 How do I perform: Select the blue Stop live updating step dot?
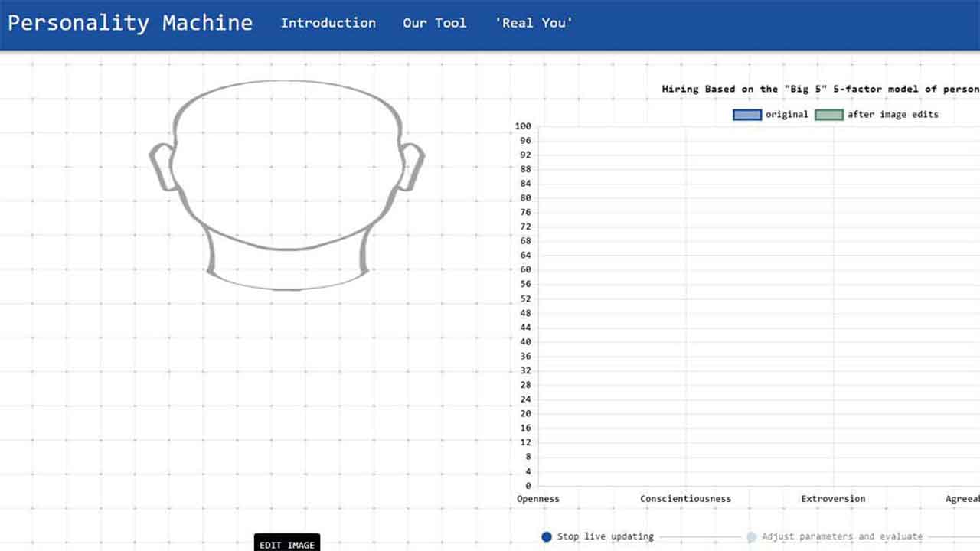click(x=546, y=537)
